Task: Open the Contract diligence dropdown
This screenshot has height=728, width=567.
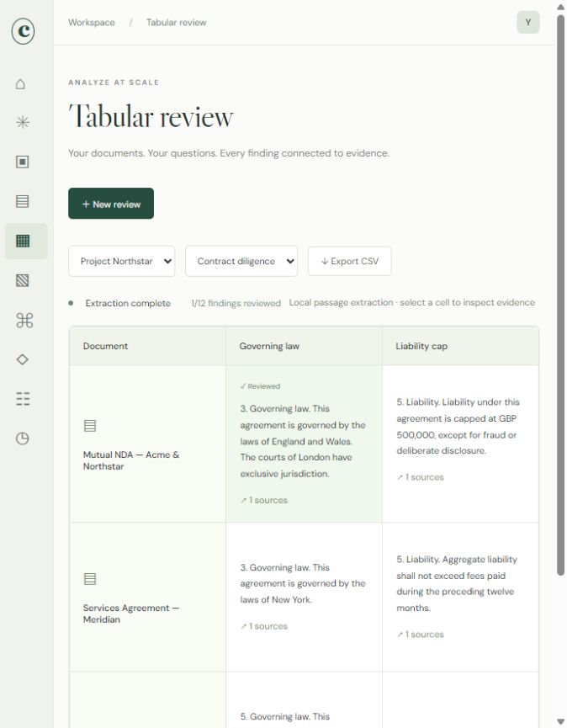Action: (241, 262)
